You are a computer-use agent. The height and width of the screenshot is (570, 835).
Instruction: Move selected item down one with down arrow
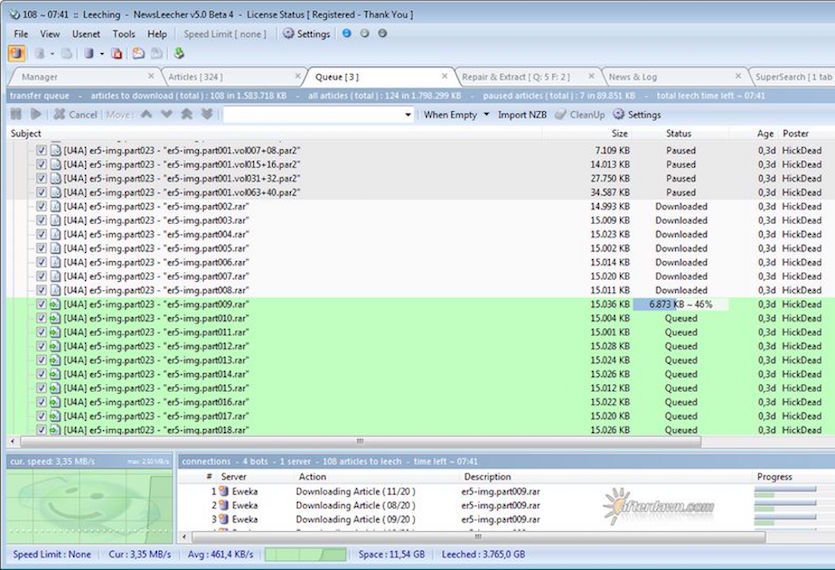tap(167, 114)
